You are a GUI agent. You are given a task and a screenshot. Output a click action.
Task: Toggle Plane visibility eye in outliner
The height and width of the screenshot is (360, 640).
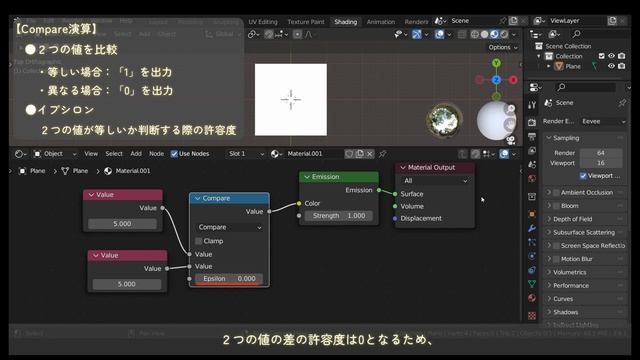pos(611,66)
